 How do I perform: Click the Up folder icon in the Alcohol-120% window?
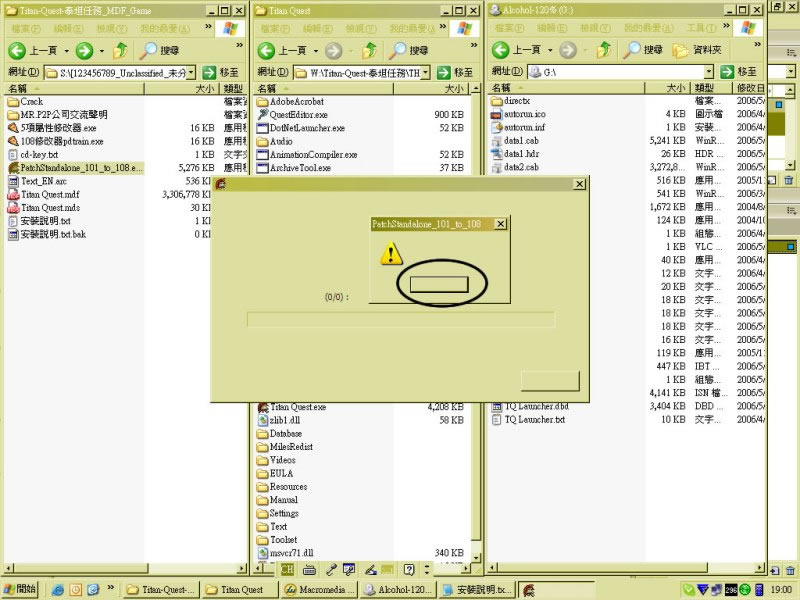pyautogui.click(x=604, y=49)
